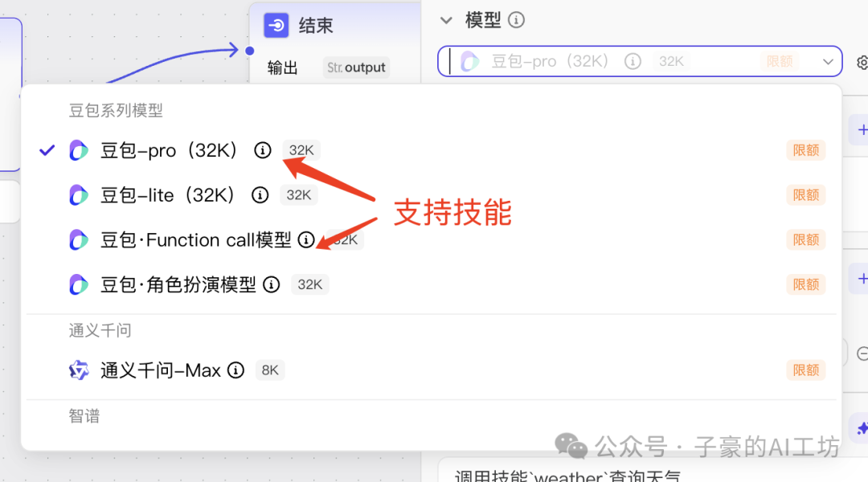Image resolution: width=868 pixels, height=482 pixels.
Task: Open model settings gear icon
Action: coord(862,62)
